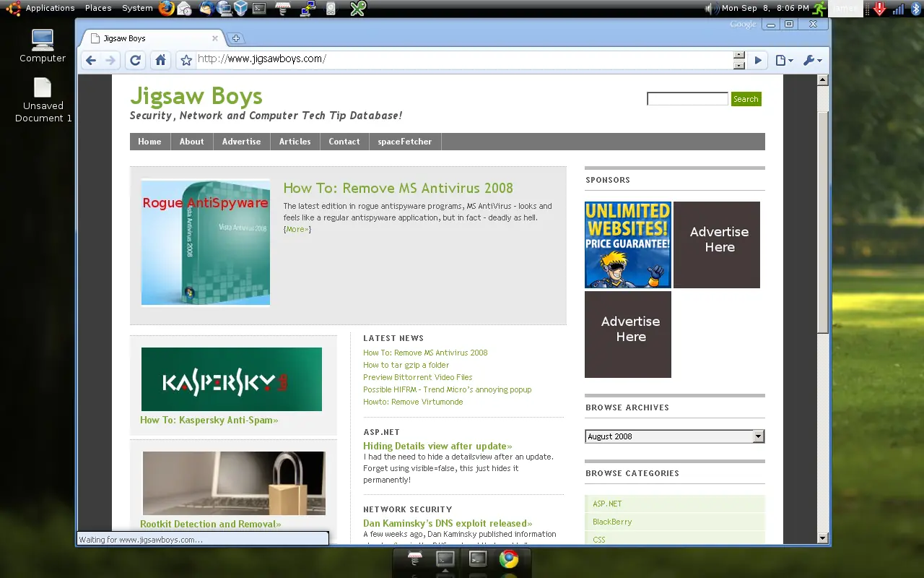Go back using the browser's back arrow
Viewport: 924px width, 578px height.
[x=90, y=61]
